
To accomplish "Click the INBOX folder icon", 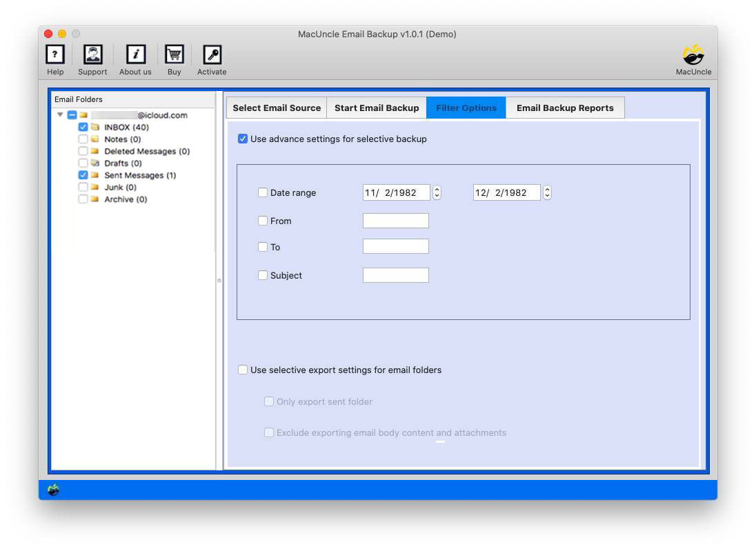I will (x=94, y=127).
